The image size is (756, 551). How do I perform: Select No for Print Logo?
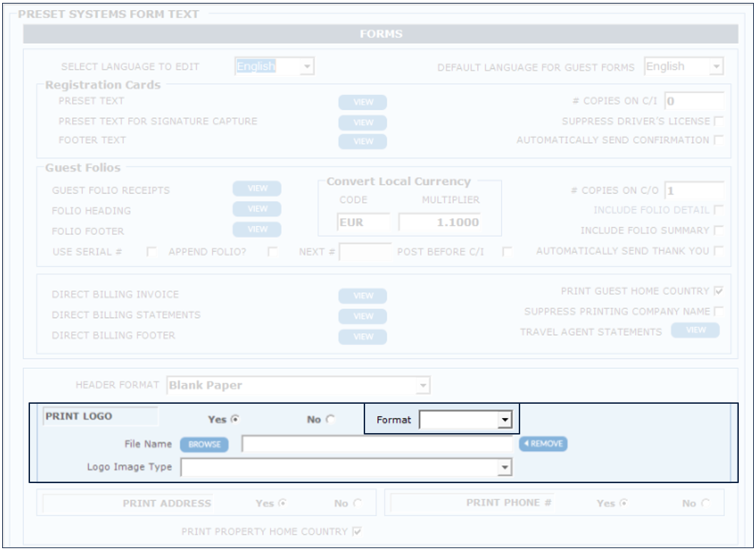[330, 420]
